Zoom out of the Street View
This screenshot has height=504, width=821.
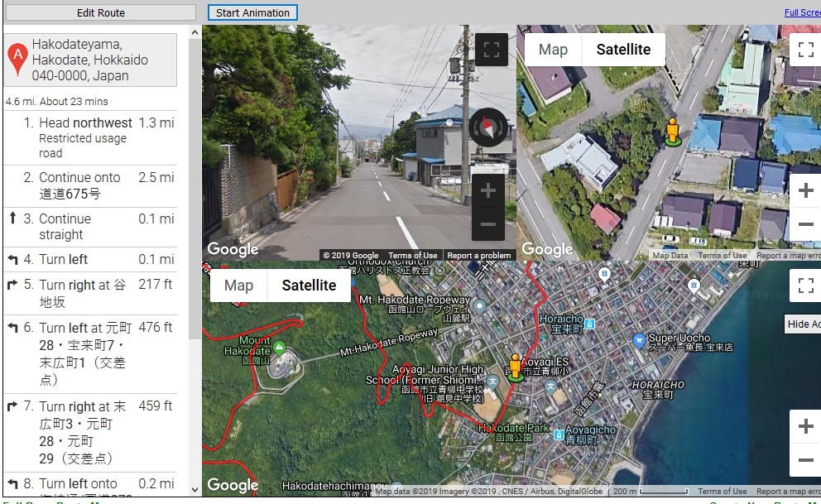point(488,224)
